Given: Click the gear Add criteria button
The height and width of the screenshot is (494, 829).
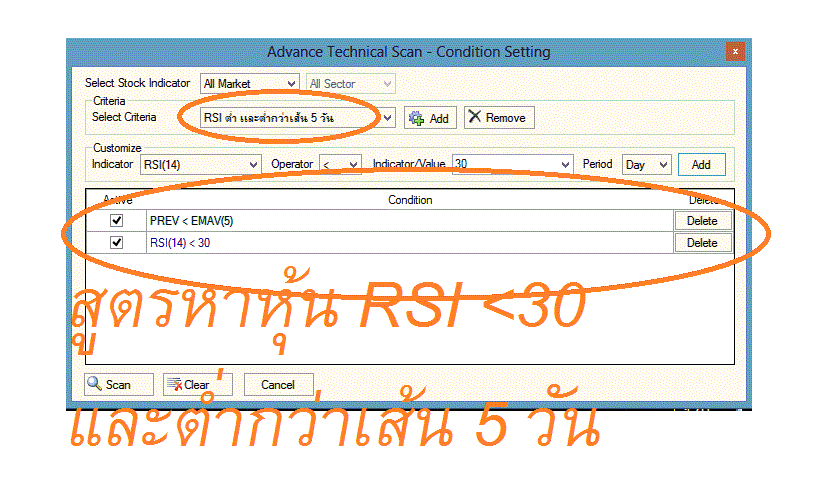Looking at the screenshot, I should [430, 118].
